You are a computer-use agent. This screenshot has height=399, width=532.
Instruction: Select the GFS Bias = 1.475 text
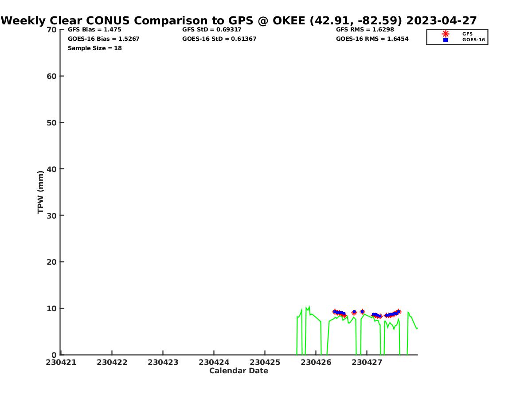tap(94, 30)
